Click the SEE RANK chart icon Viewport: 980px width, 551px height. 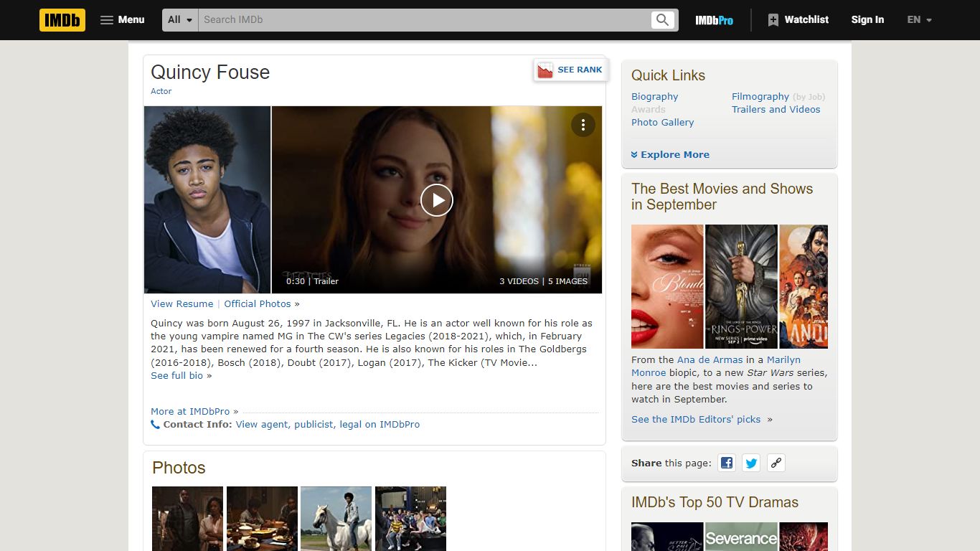click(545, 70)
